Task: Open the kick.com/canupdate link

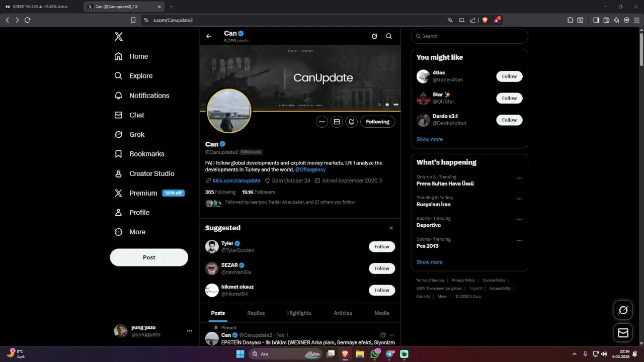Action: pyautogui.click(x=236, y=180)
